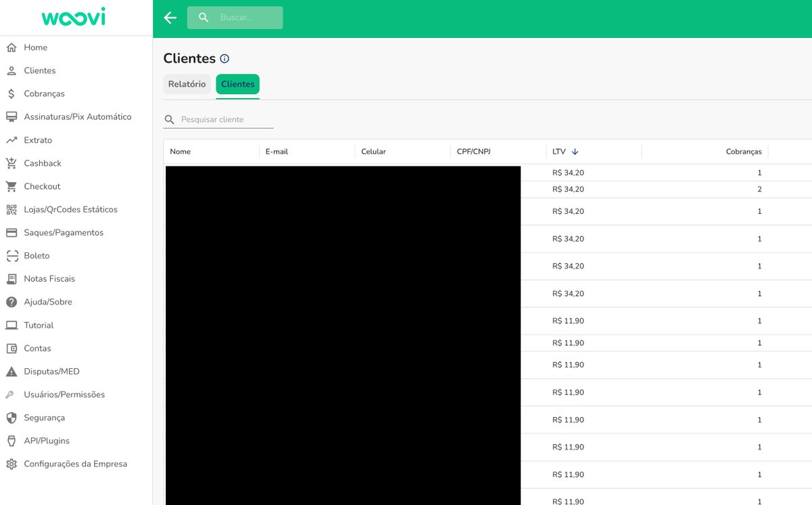Toggle LTV sort direction arrow
This screenshot has height=505, width=812.
click(x=575, y=152)
